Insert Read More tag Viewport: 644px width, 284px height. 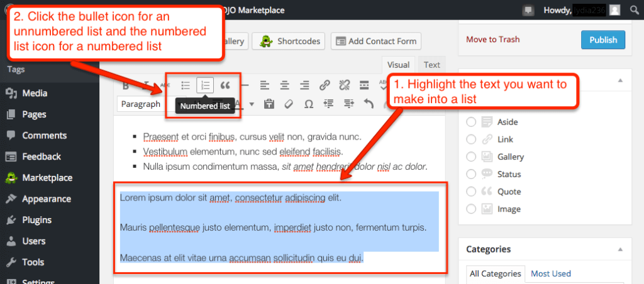[x=364, y=85]
